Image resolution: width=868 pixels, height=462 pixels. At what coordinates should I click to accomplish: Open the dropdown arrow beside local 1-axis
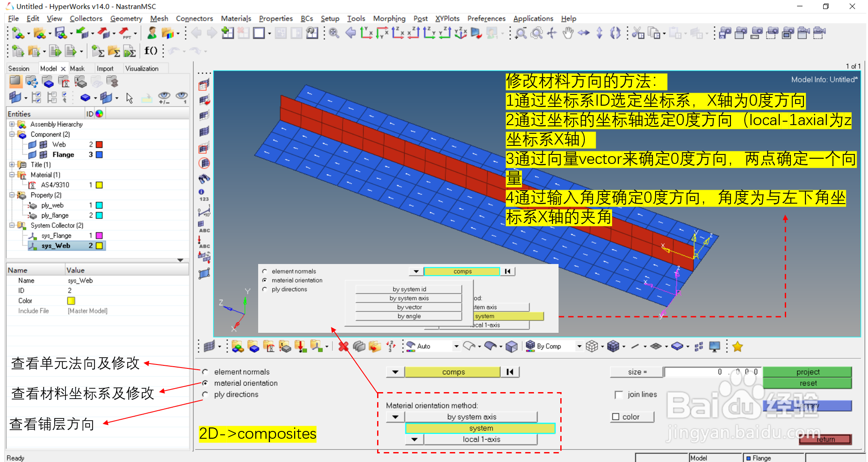pos(415,440)
